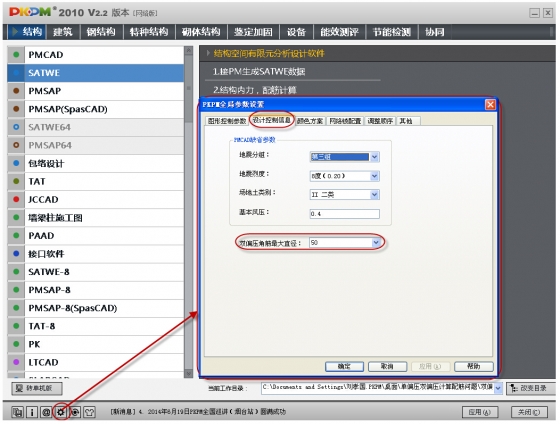Select the 鉴定加固 top menu tab
This screenshot has height=424, width=560.
(253, 32)
